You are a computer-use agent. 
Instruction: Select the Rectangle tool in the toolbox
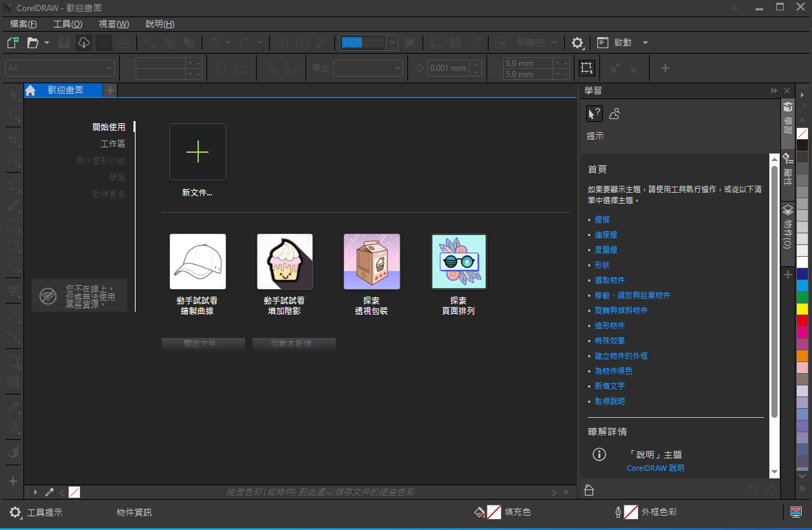pyautogui.click(x=14, y=225)
